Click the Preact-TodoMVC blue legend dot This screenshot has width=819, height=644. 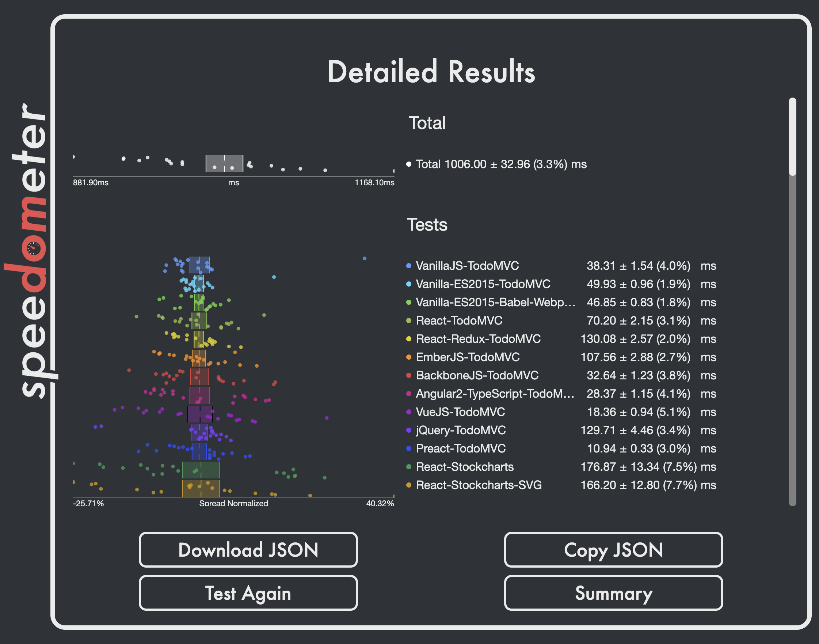(x=408, y=449)
